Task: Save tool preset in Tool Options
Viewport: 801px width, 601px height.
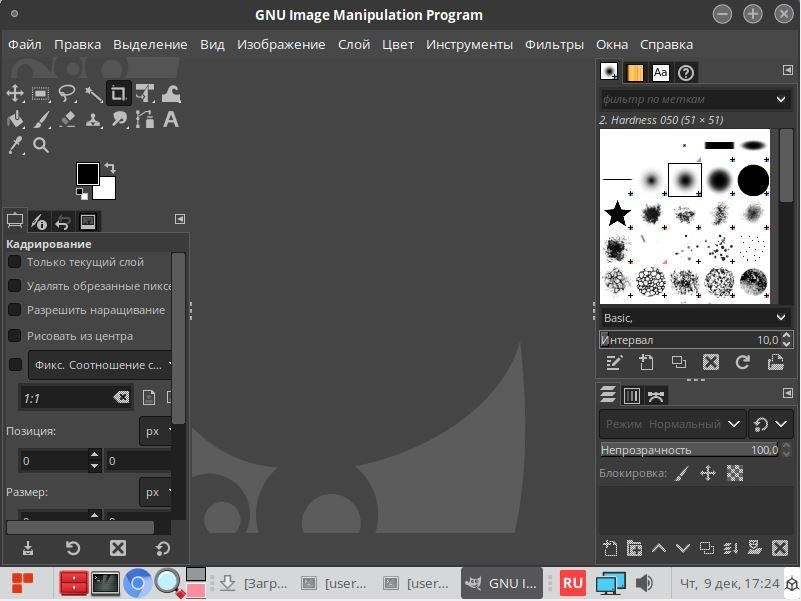Action: point(28,548)
